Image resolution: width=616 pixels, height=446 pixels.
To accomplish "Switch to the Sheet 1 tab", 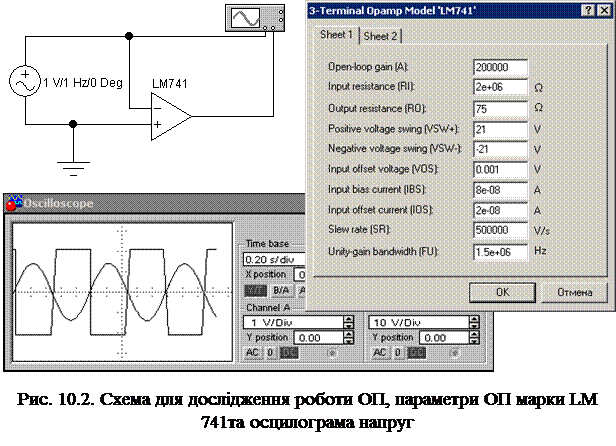I will point(336,35).
